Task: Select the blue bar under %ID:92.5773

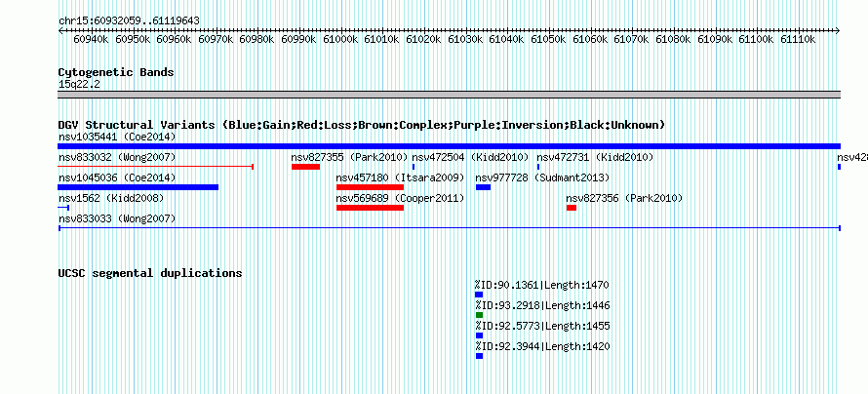Action: coord(479,335)
